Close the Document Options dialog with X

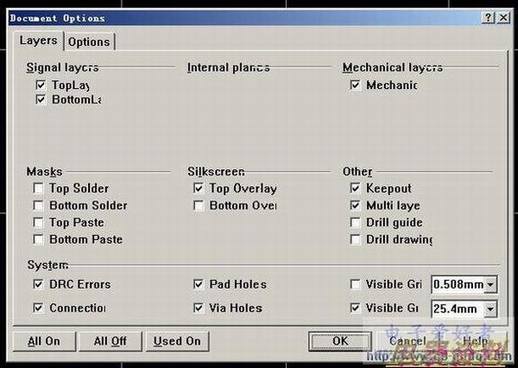(503, 17)
